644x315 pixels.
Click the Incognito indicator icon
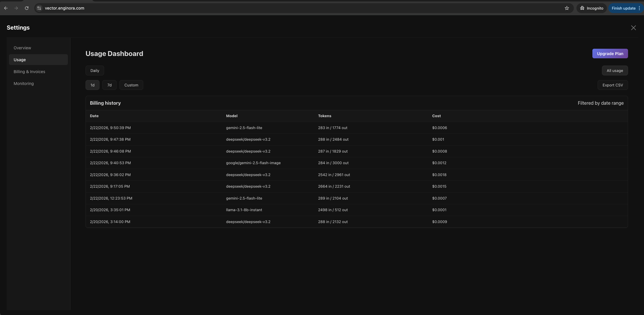click(582, 8)
